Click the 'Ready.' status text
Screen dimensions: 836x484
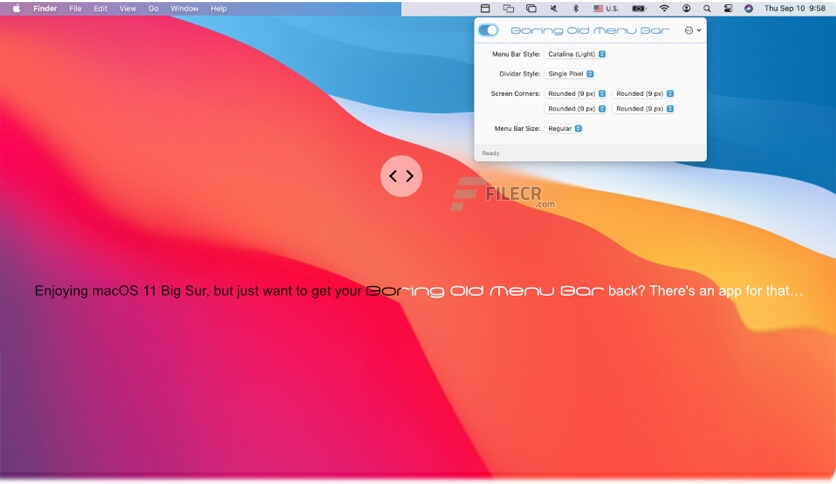491,153
